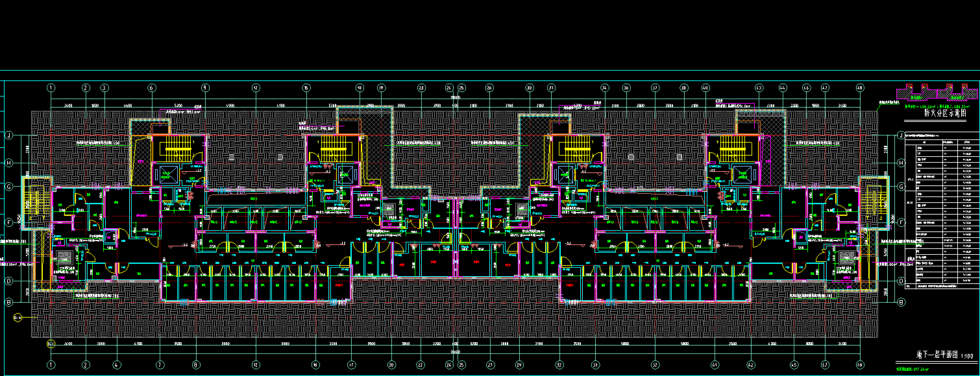Viewport: 980px width, 376px height.
Task: Click axis bubble 1 on the top row
Action: tap(51, 88)
